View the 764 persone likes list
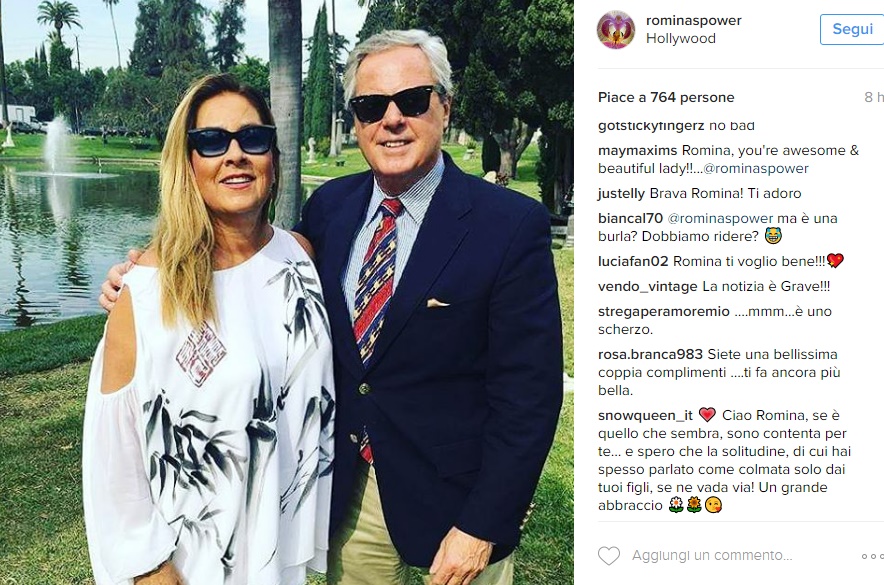Viewport: 884px width, 585px height. 692,98
